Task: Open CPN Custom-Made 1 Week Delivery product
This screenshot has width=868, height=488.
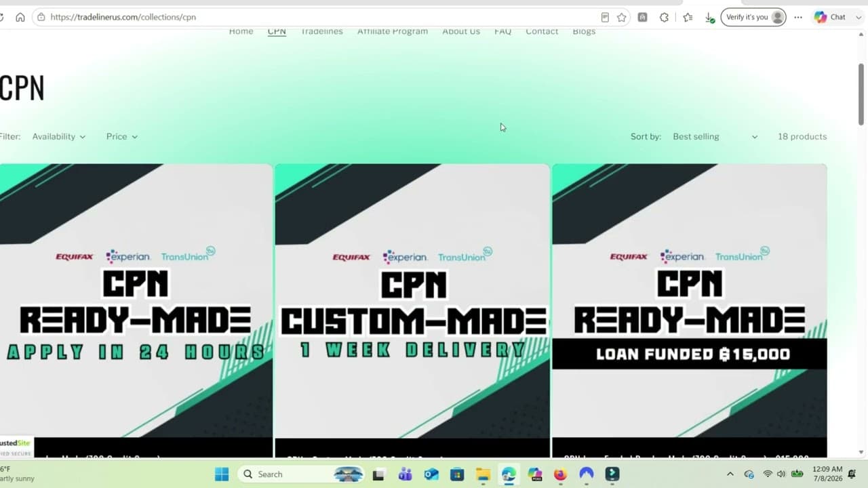Action: 412,310
